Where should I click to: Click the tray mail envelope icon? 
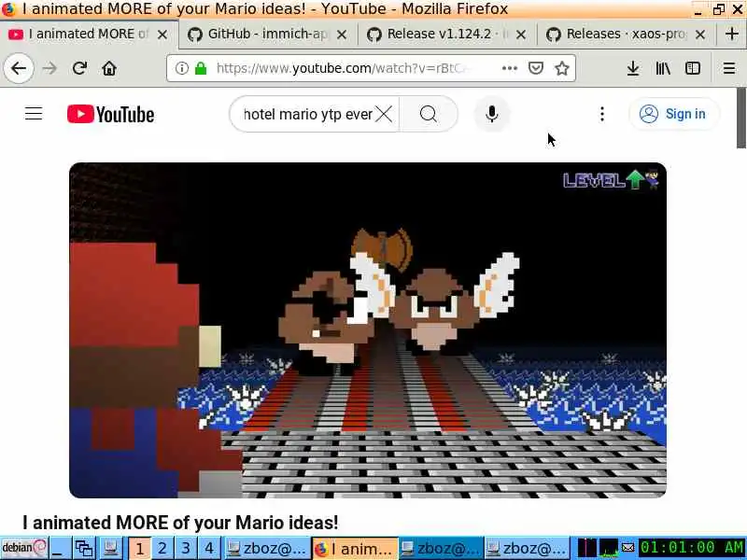(627, 548)
